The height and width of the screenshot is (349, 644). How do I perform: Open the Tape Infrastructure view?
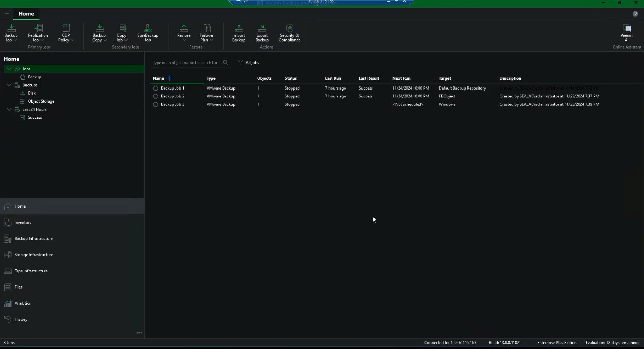pyautogui.click(x=72, y=271)
